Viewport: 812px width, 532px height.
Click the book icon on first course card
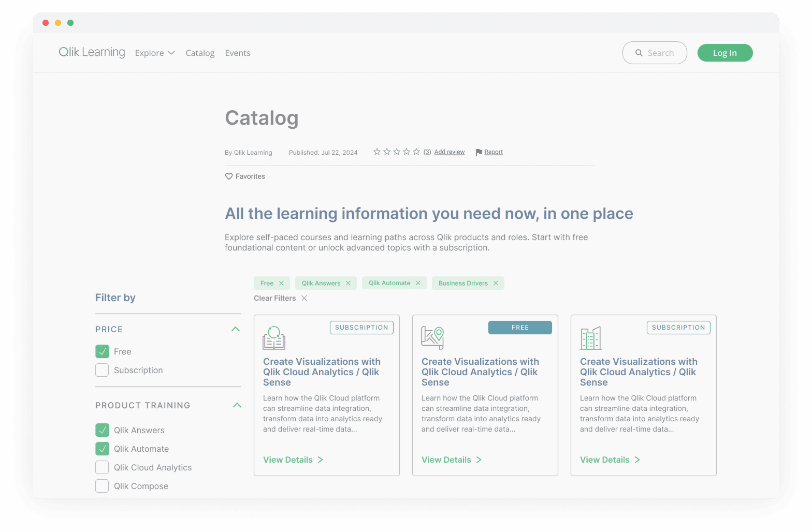(274, 338)
